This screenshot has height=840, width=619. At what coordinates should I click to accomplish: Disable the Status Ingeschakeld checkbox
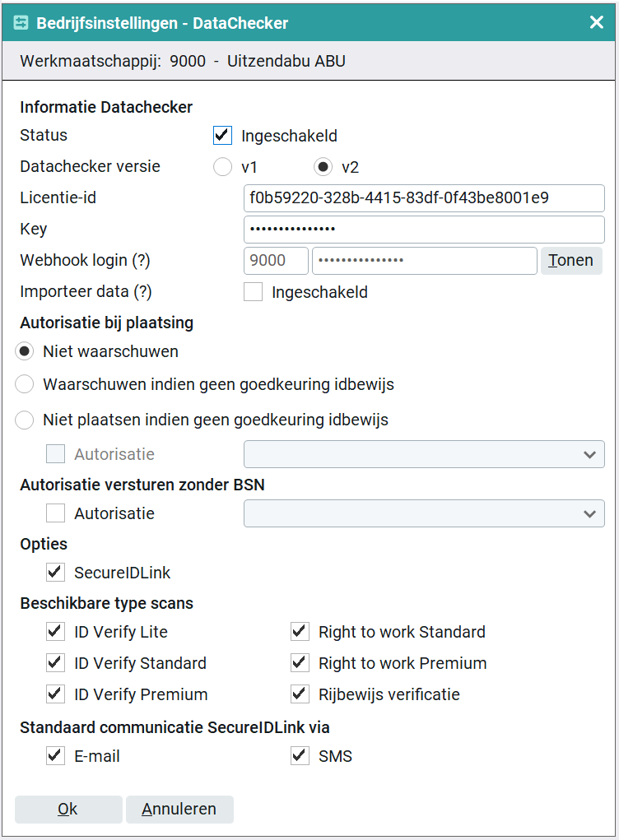tap(222, 136)
